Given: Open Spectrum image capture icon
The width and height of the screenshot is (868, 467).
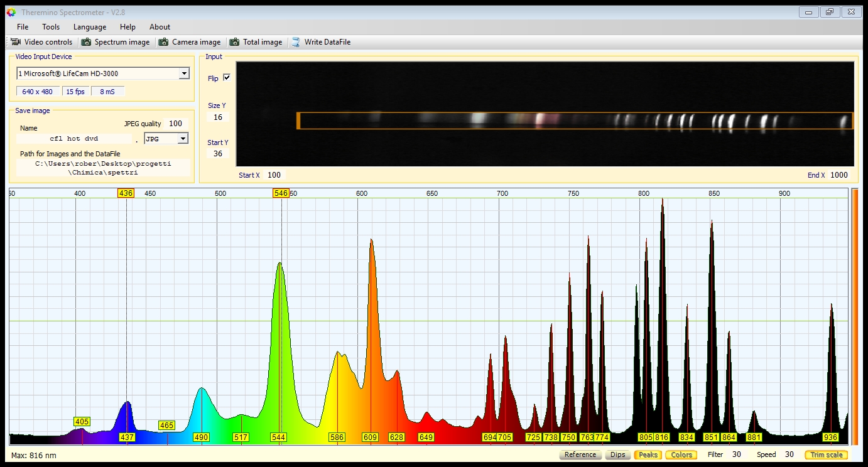Looking at the screenshot, I should coord(86,42).
